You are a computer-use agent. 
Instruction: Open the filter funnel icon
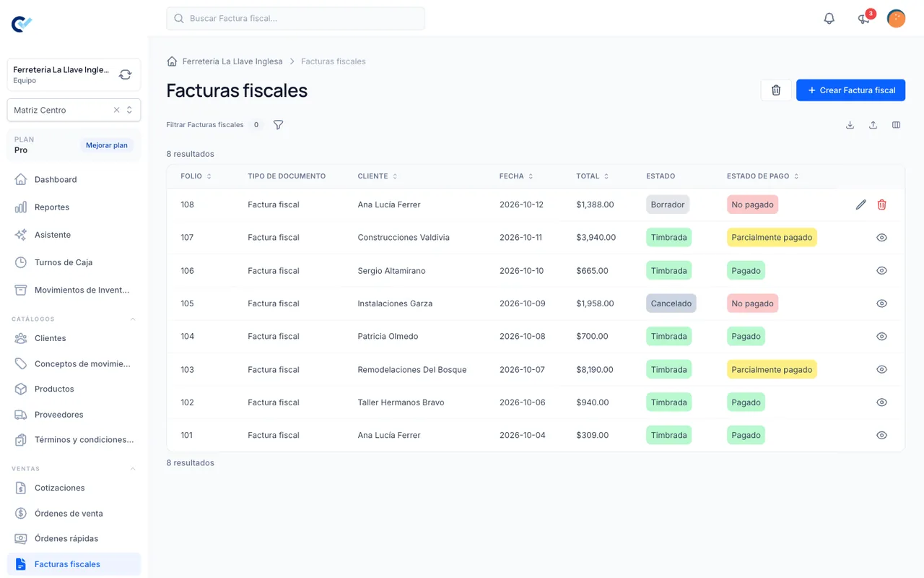tap(278, 125)
